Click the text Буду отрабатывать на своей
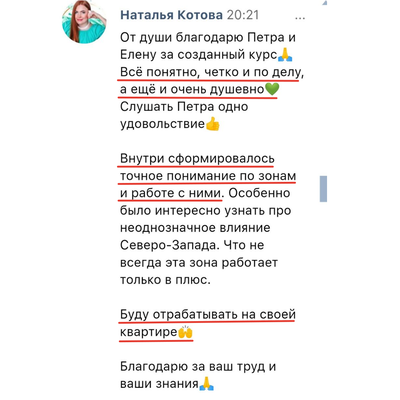This screenshot has height=400, width=400. 208,314
